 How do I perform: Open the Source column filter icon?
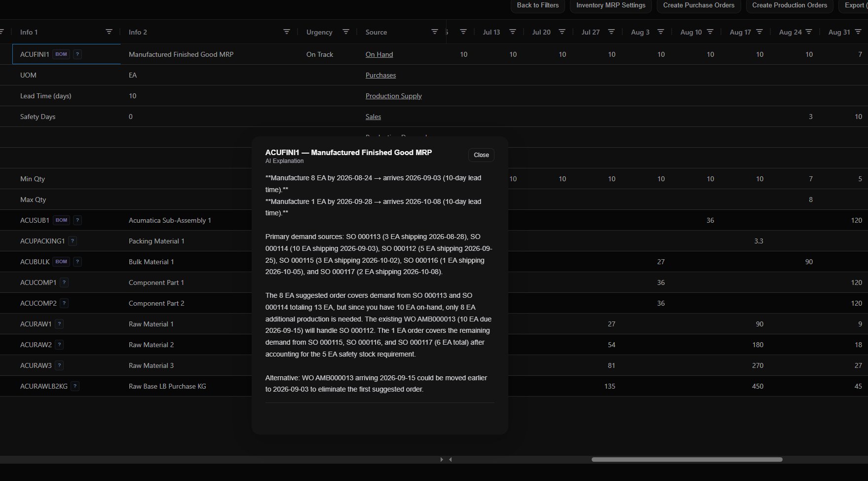435,32
